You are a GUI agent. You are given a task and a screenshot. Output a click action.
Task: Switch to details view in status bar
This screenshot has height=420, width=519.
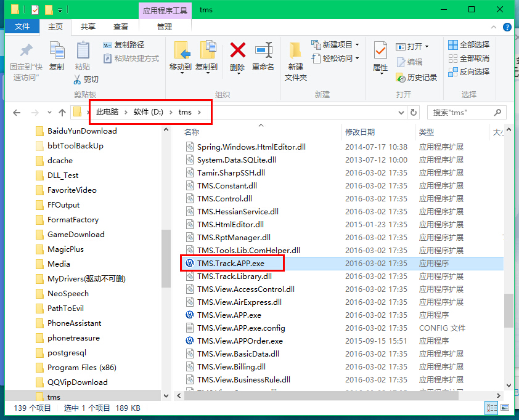(x=492, y=408)
